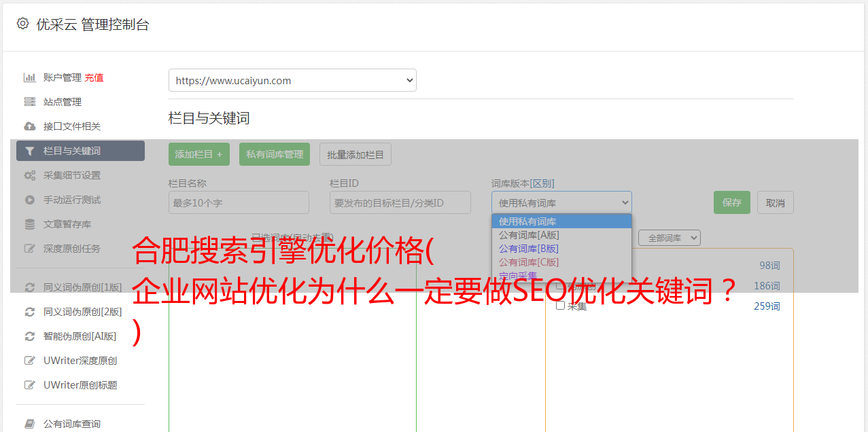Click the play circle icon for 手动运行测试
Viewport: 868px width, 432px height.
[29, 200]
